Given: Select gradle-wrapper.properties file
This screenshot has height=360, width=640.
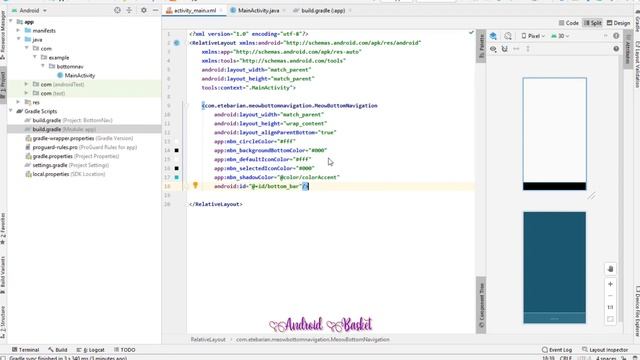Looking at the screenshot, I should pyautogui.click(x=79, y=138).
